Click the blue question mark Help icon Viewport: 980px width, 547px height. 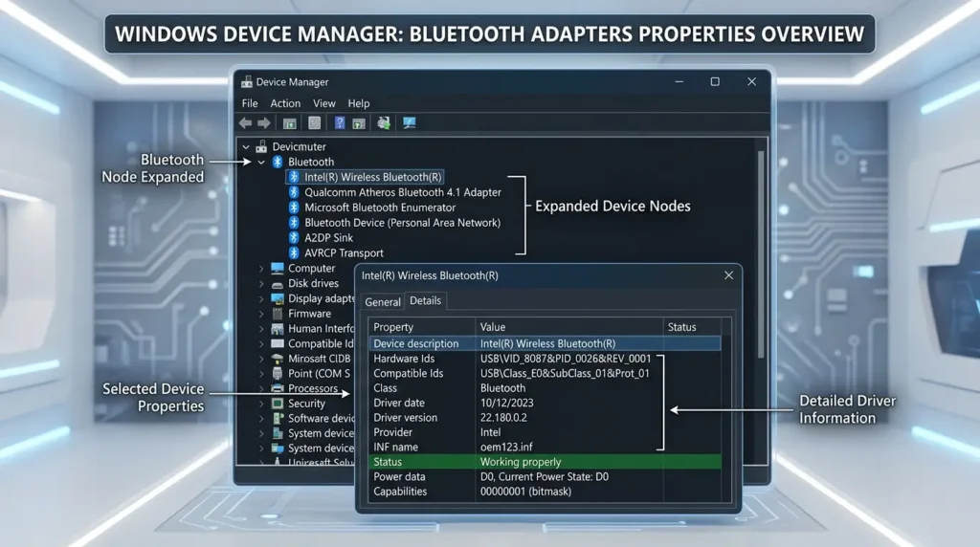(x=340, y=123)
